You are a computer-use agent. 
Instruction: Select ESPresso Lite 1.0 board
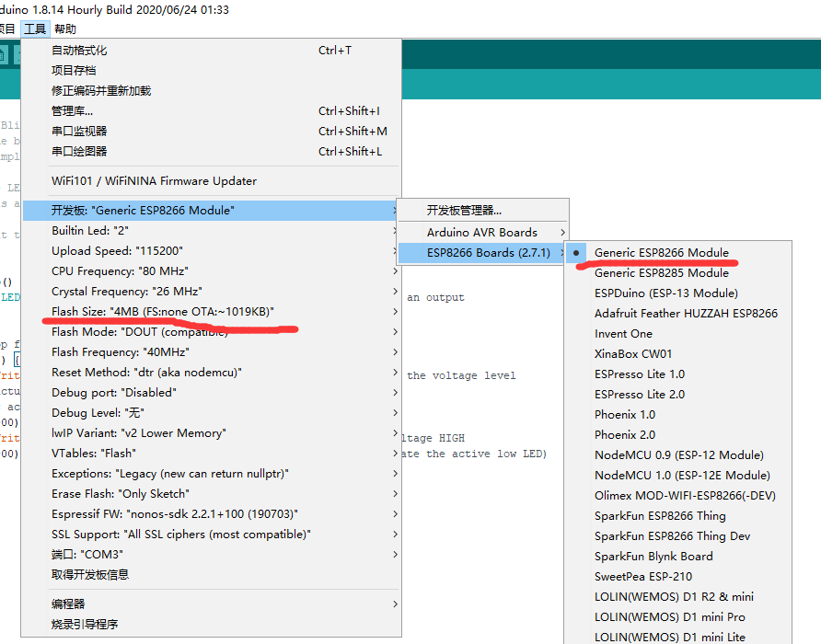(678, 374)
